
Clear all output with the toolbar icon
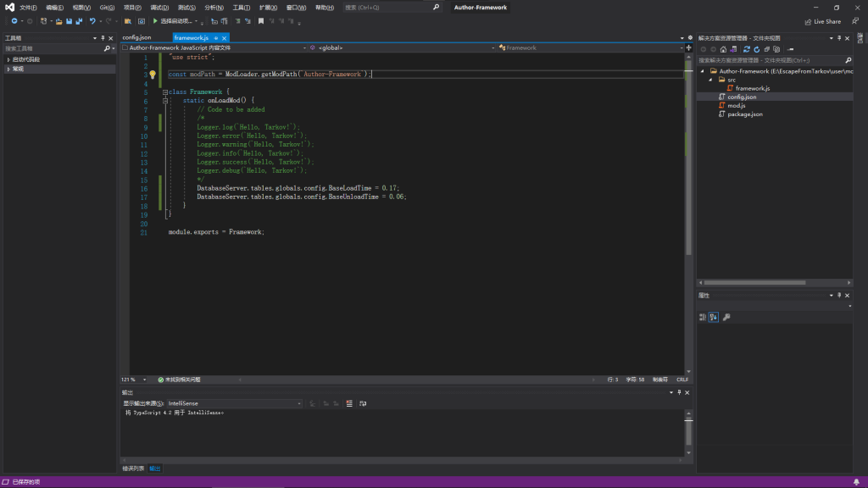pos(349,403)
